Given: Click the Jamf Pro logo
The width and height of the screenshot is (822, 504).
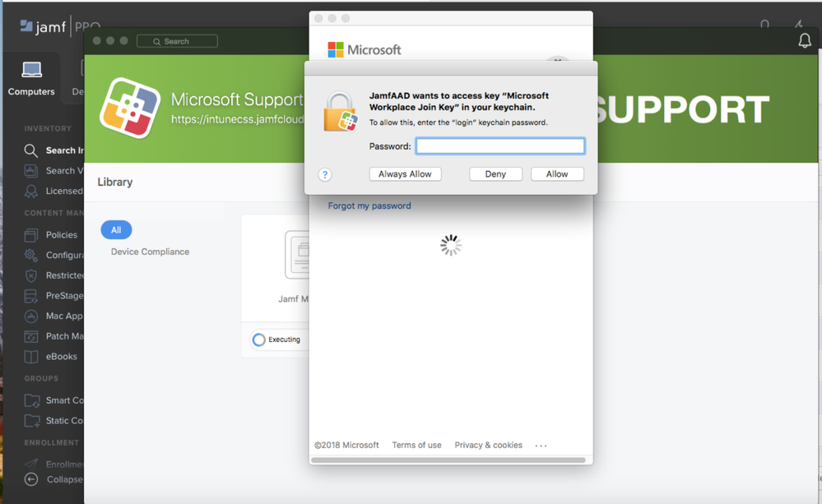Looking at the screenshot, I should [60, 26].
